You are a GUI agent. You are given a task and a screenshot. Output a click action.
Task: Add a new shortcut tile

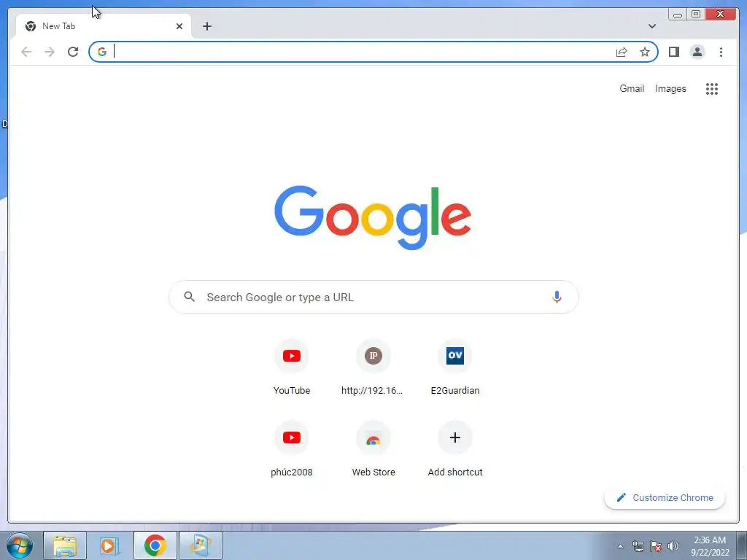(455, 449)
